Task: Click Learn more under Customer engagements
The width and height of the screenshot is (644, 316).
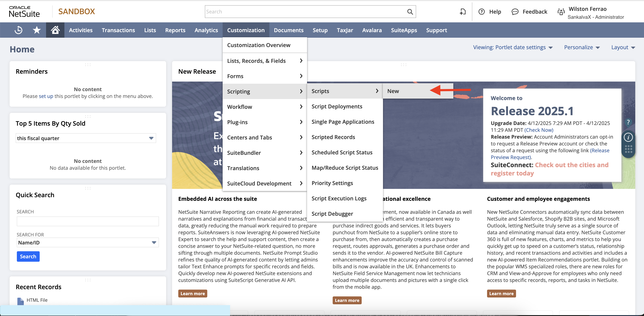Action: pos(501,294)
